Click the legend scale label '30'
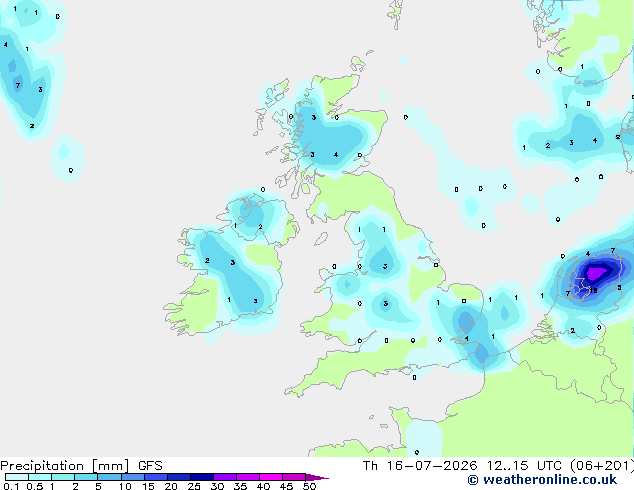Viewport: 634px width, 490px height. [x=217, y=486]
